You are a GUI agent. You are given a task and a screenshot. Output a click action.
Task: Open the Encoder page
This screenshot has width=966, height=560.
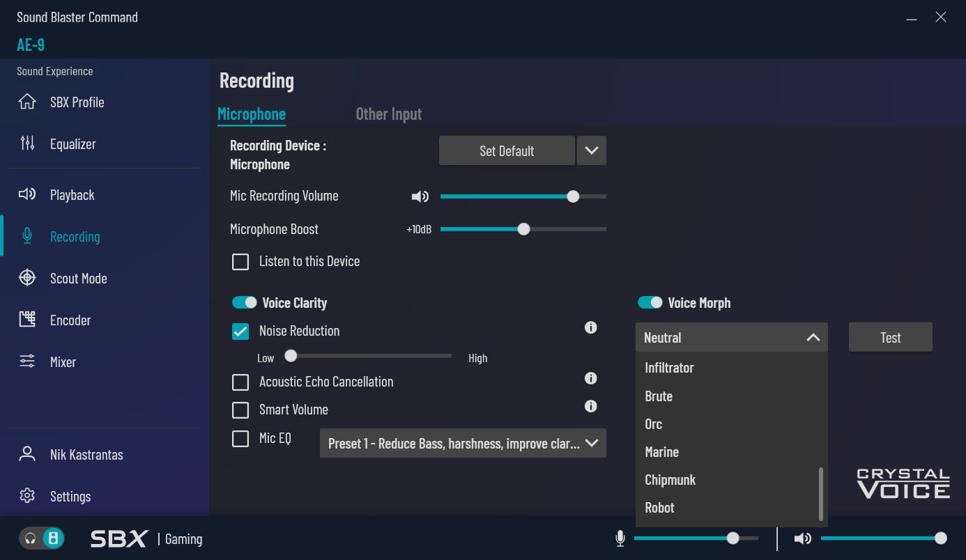pos(70,320)
